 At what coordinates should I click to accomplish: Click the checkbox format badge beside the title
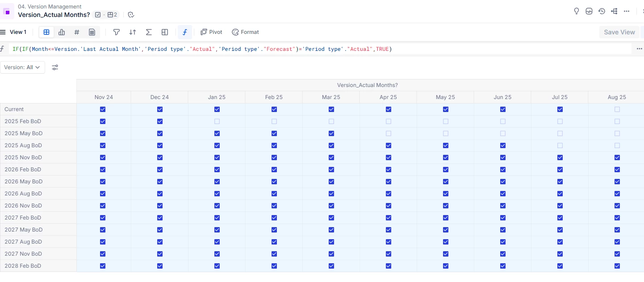98,15
